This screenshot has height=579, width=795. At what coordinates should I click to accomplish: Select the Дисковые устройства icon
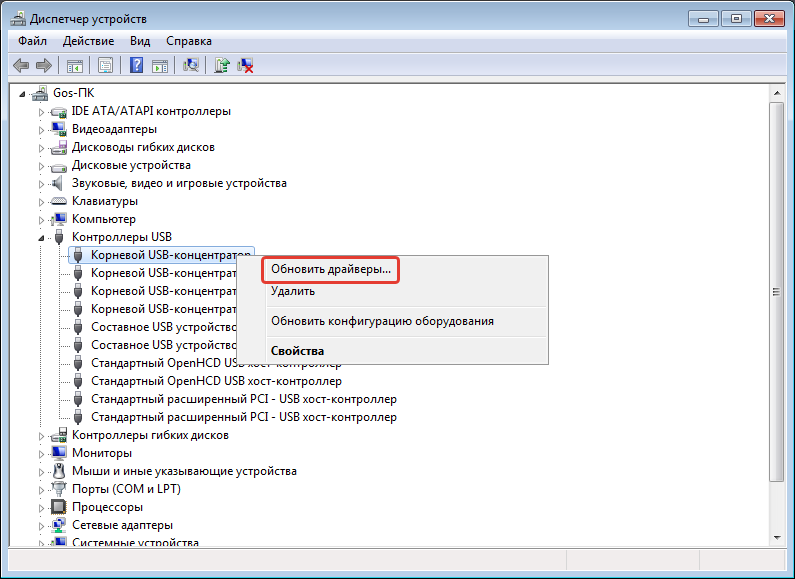(59, 166)
